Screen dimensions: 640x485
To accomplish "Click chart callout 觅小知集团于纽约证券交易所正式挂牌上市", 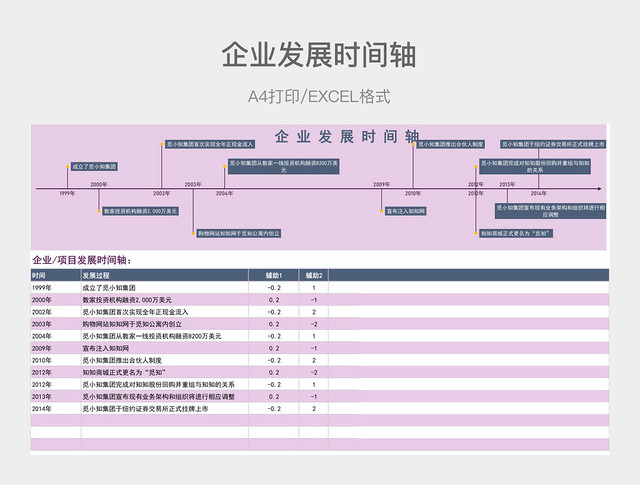I will [553, 144].
